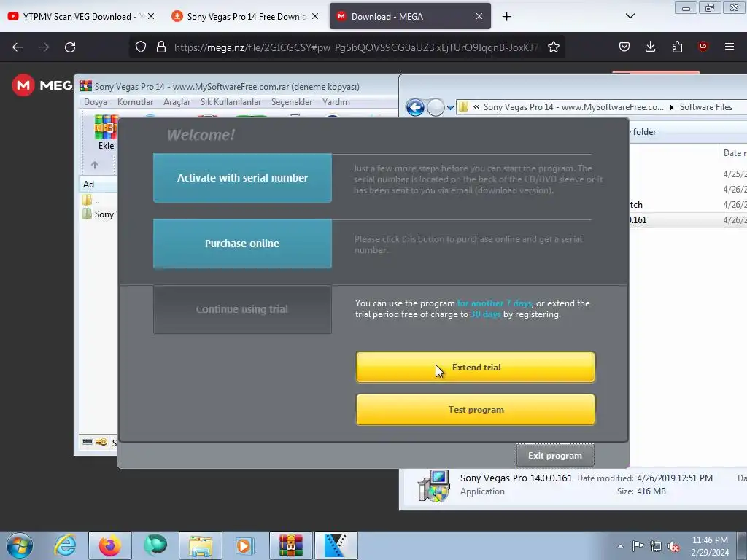This screenshot has width=747, height=560.
Task: Select Continue using trial option
Action: (x=242, y=309)
